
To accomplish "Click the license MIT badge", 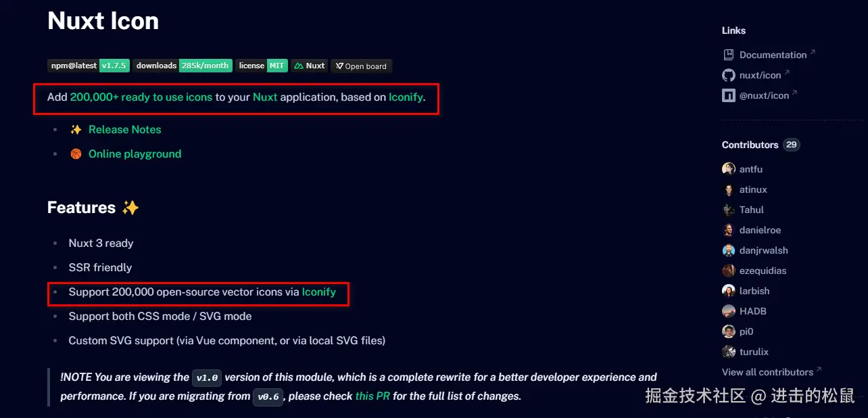I will click(x=262, y=66).
